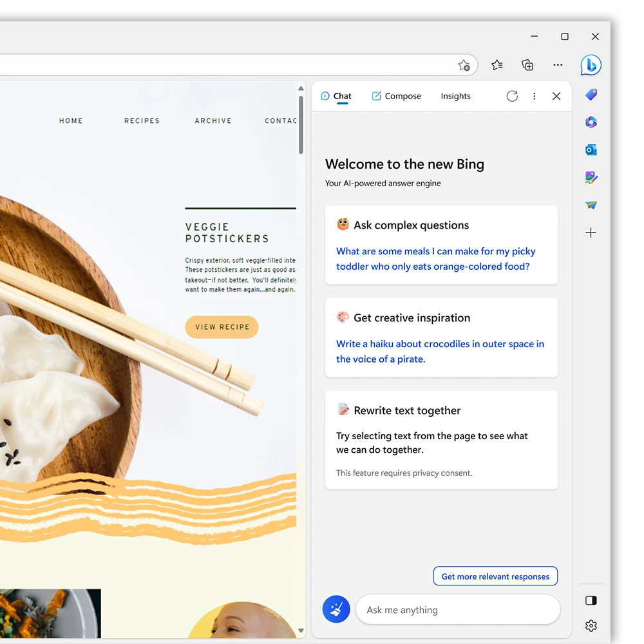644x644 pixels.
Task: Open the three-dot menu in the chat panel
Action: pos(535,95)
